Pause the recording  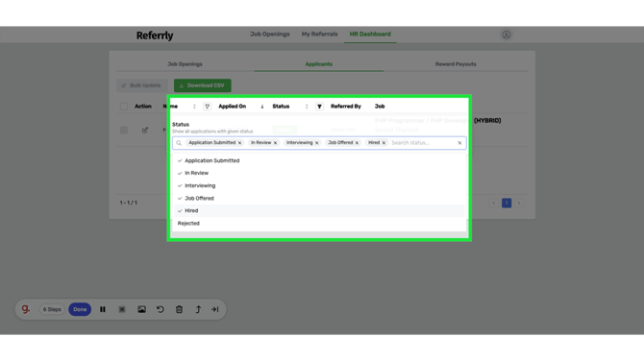point(103,309)
